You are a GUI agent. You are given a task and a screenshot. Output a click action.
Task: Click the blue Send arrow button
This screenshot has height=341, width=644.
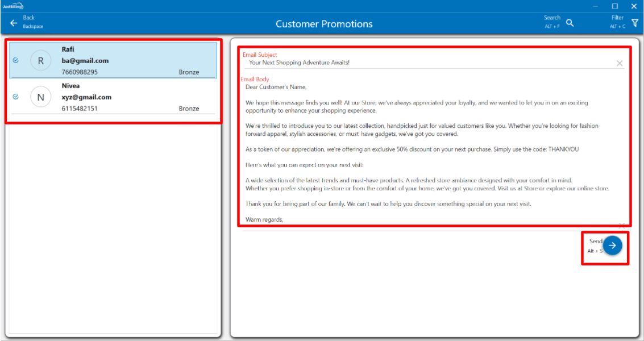(612, 246)
